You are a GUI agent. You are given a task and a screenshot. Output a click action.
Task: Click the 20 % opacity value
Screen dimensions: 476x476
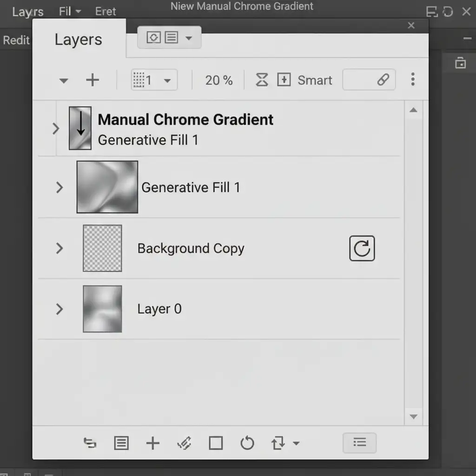coord(219,80)
